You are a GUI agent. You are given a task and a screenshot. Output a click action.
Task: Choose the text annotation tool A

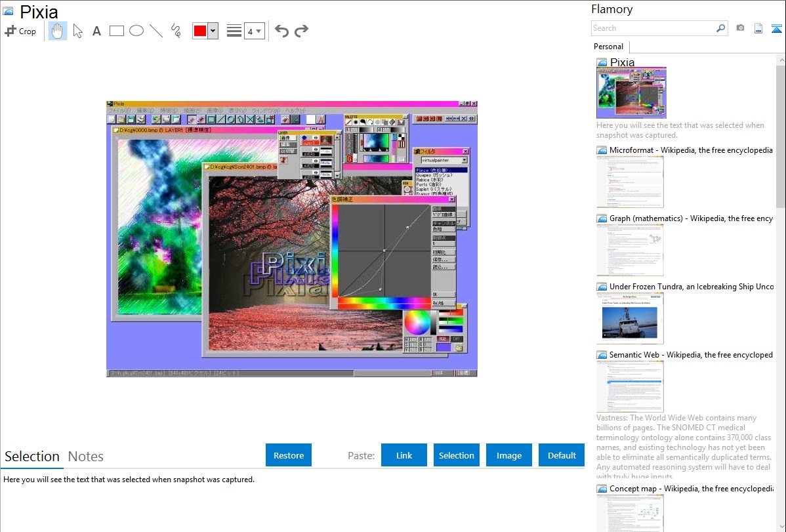[x=96, y=31]
